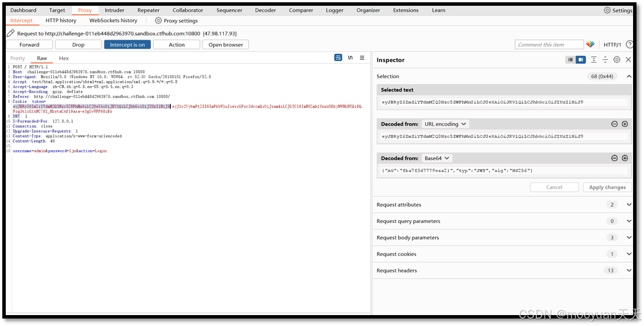This screenshot has height=326, width=644.
Task: Click the Open browser button
Action: tap(226, 45)
